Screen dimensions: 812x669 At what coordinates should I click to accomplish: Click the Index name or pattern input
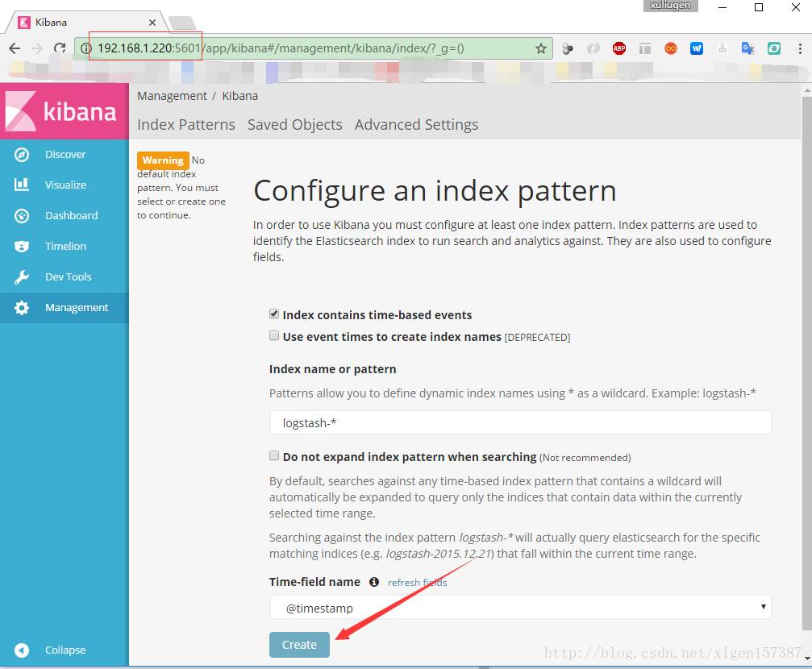click(x=520, y=422)
